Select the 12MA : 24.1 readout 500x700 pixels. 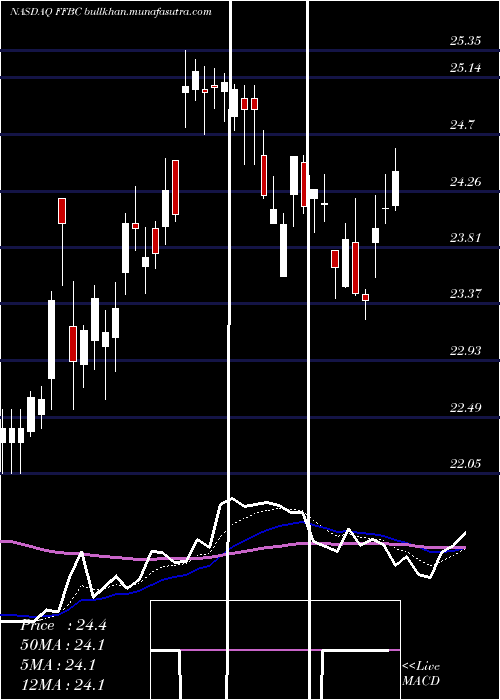coord(63,685)
